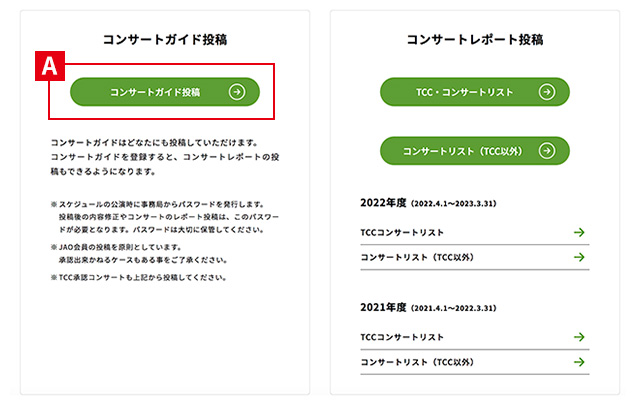
Task: Click circled arrow on green コンサートリスト（TCC以外） button
Action: [546, 151]
